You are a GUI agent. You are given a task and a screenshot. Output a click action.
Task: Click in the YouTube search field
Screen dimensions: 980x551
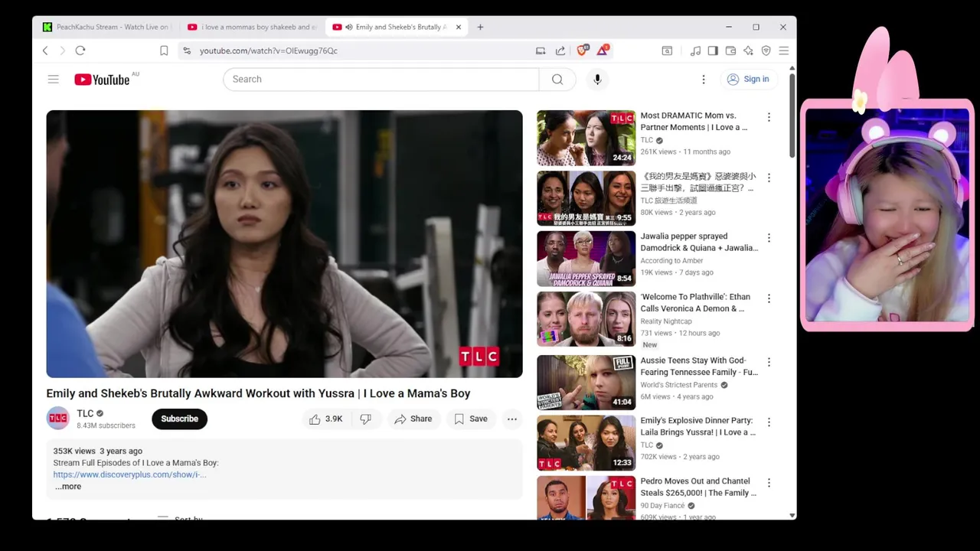pyautogui.click(x=381, y=79)
